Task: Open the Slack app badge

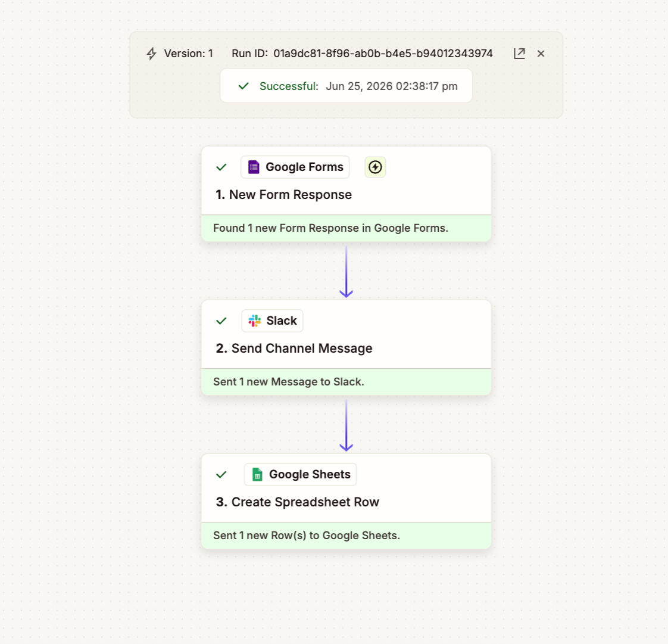Action: (272, 321)
